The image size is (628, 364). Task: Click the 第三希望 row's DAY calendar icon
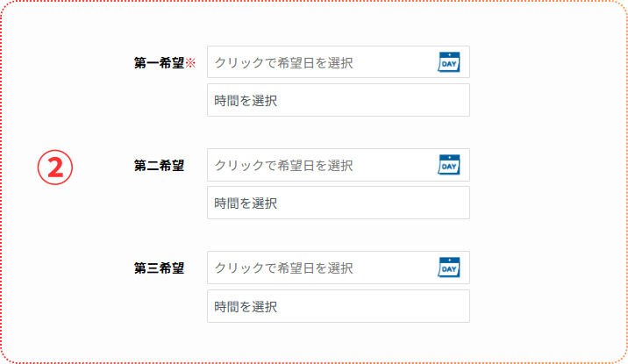pyautogui.click(x=449, y=268)
